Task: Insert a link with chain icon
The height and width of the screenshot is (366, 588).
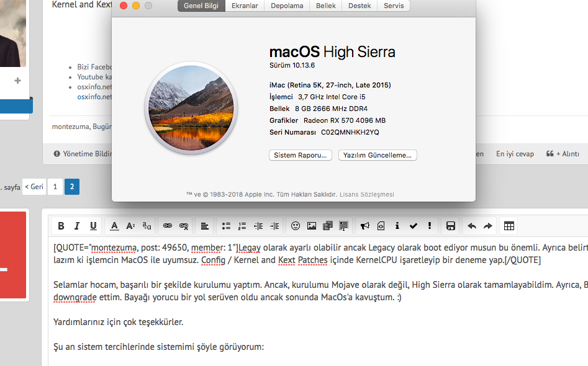Action: coord(168,226)
